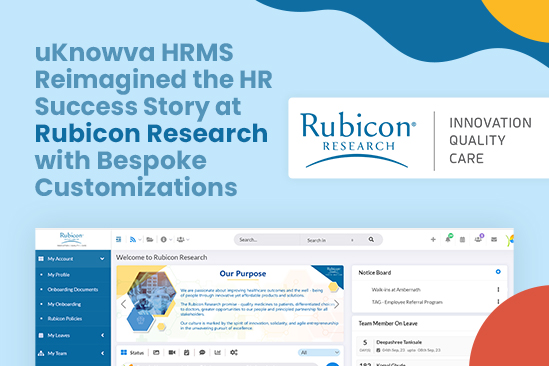Open My Profile in sidebar
This screenshot has height=366, width=549.
point(58,275)
